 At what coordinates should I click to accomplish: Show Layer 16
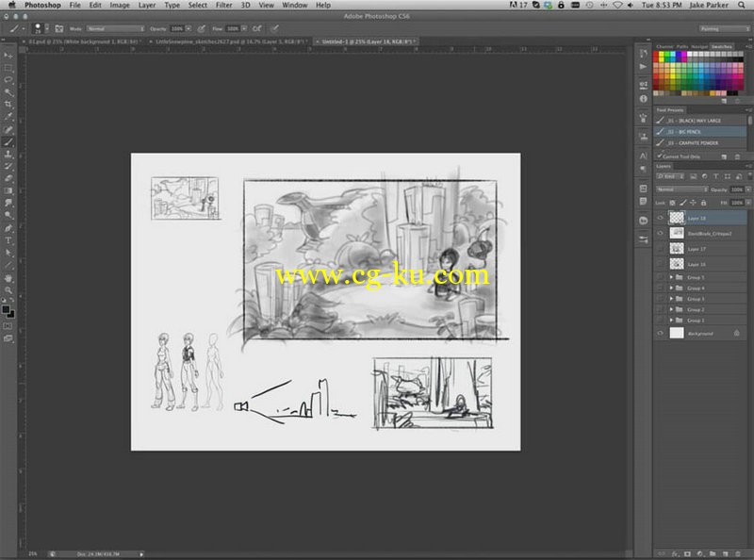[661, 264]
